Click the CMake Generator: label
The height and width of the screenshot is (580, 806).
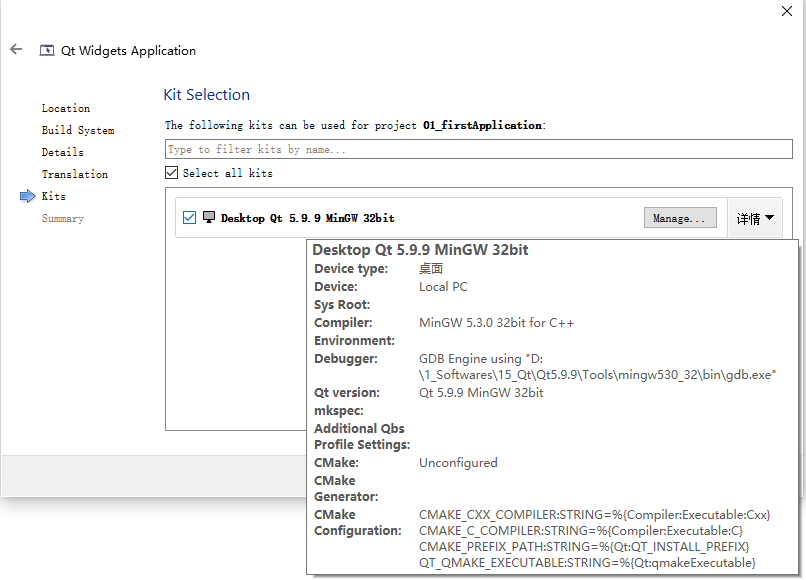click(x=346, y=488)
